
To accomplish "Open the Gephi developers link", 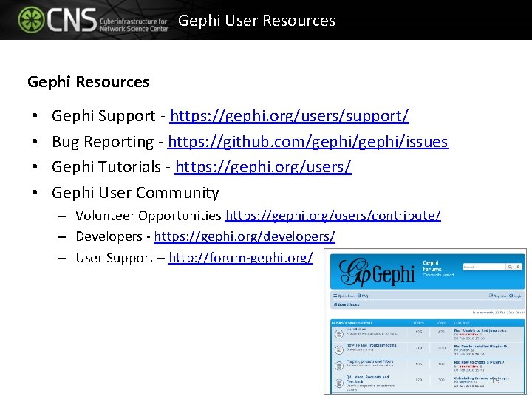I will pos(245,236).
